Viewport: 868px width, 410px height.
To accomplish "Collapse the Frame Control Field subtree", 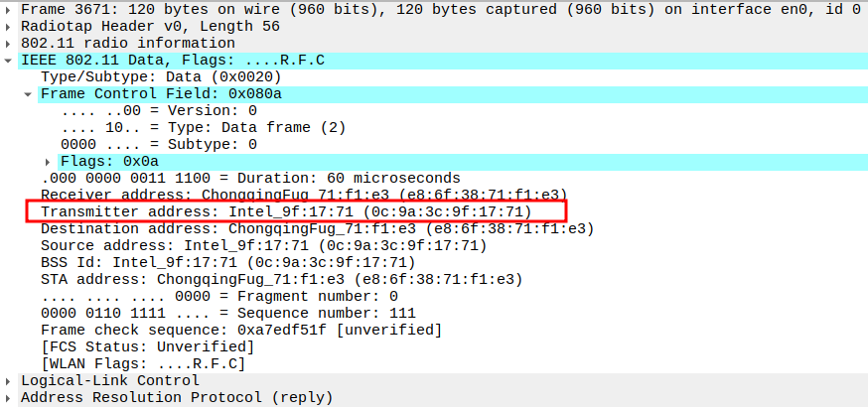I will pyautogui.click(x=29, y=94).
